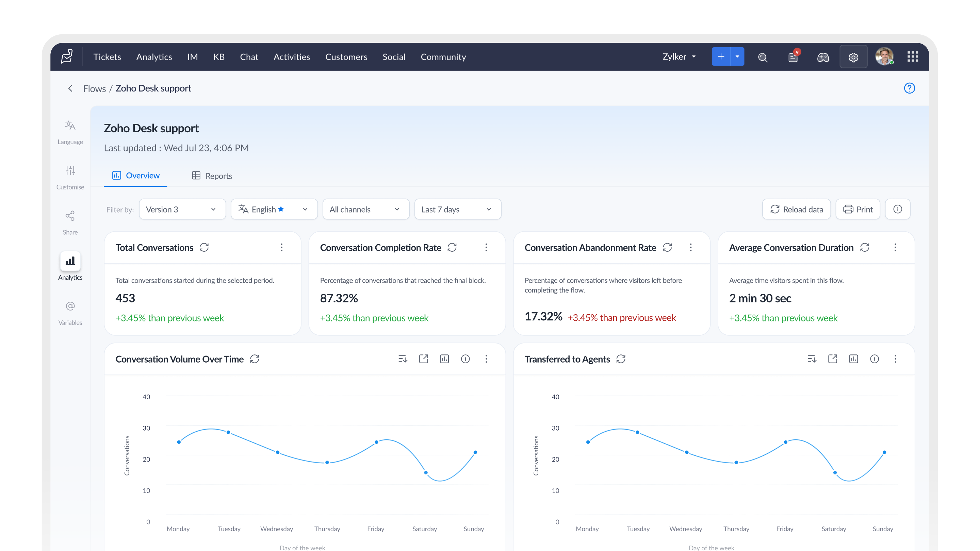Open the Analytics top menu
Screen dimensions: 980x551
pos(154,57)
